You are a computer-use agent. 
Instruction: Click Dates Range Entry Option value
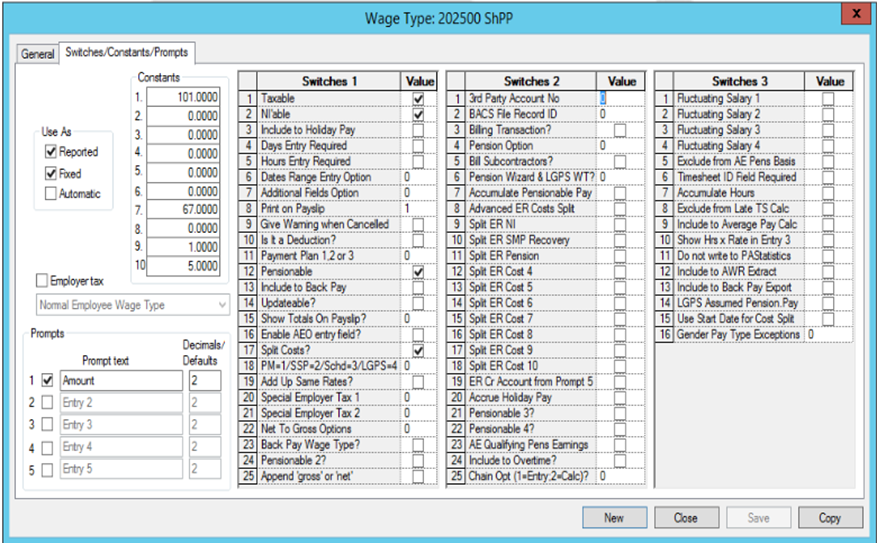coord(419,177)
